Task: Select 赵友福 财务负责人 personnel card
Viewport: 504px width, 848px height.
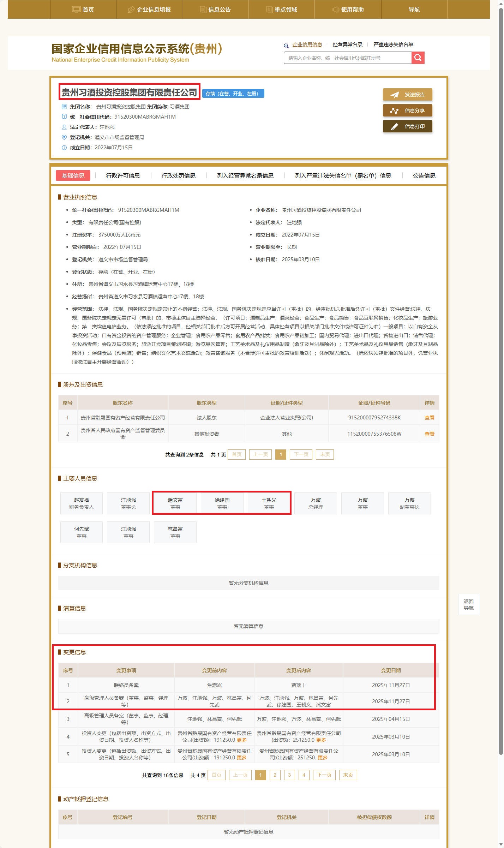Action: 82,503
